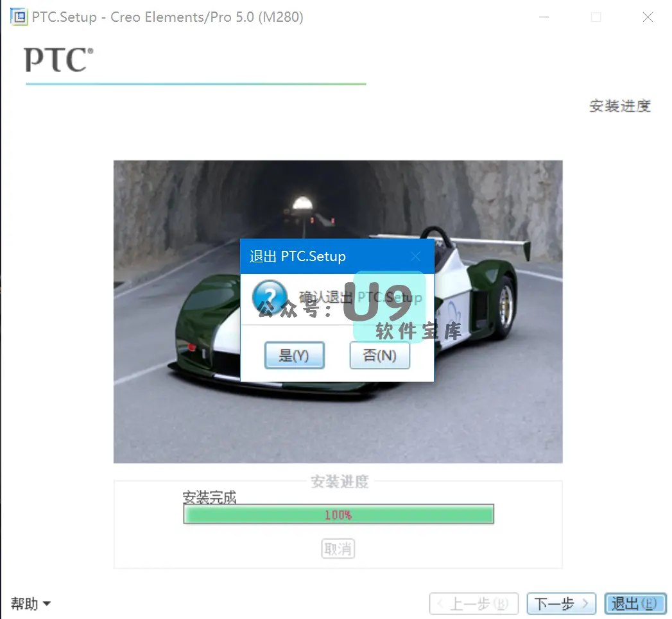The width and height of the screenshot is (672, 619).
Task: Decline exit with the 否(N) button
Action: click(380, 355)
